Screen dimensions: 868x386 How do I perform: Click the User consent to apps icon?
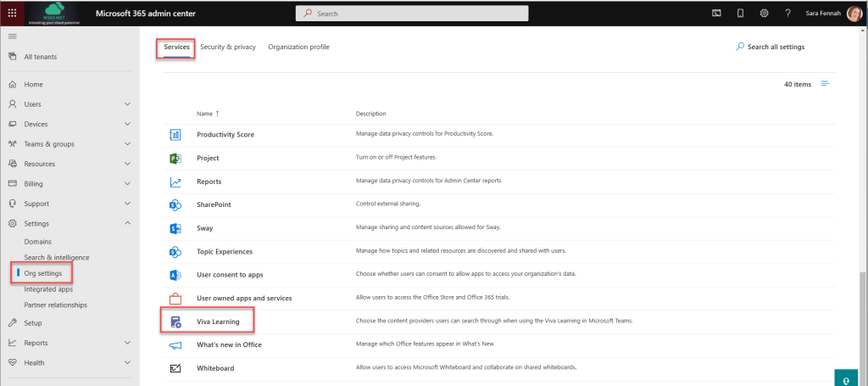tap(175, 275)
